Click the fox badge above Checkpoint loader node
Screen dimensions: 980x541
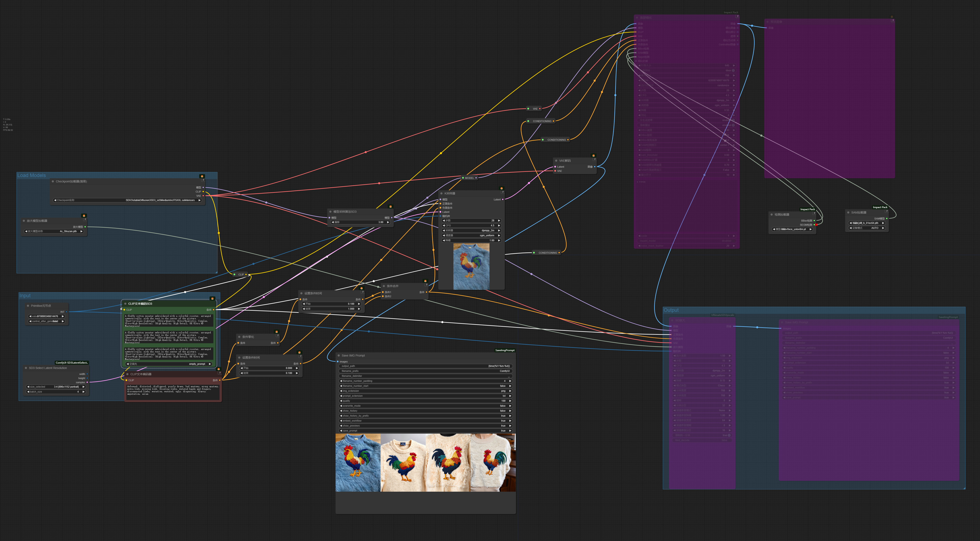[x=202, y=176]
